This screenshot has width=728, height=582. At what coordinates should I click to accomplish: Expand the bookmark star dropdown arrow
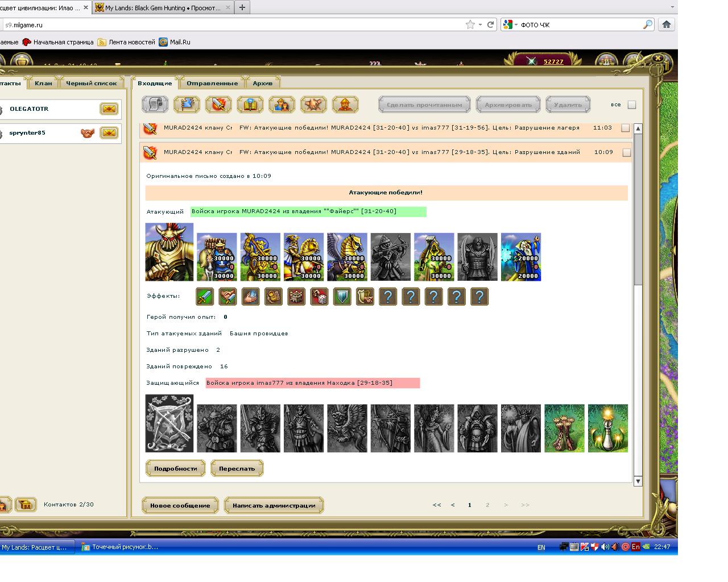pos(480,24)
